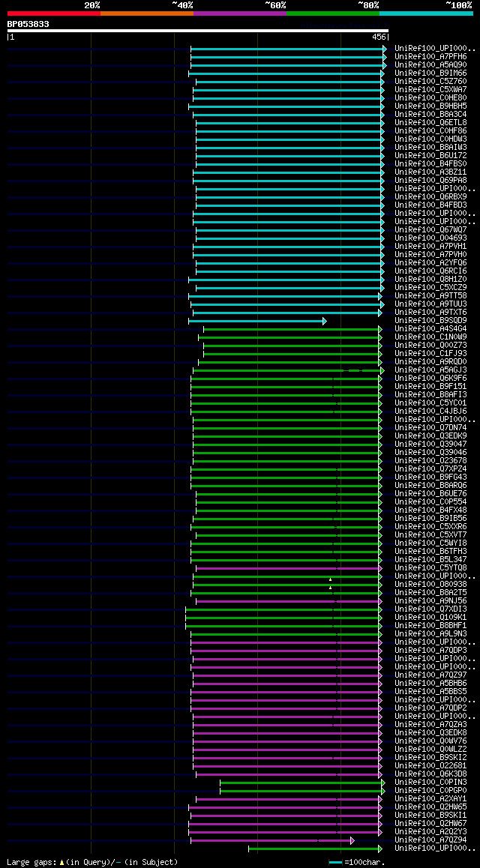Click the purple alignment bar for A7QZ94
This screenshot has height=868, width=480.
tap(272, 841)
